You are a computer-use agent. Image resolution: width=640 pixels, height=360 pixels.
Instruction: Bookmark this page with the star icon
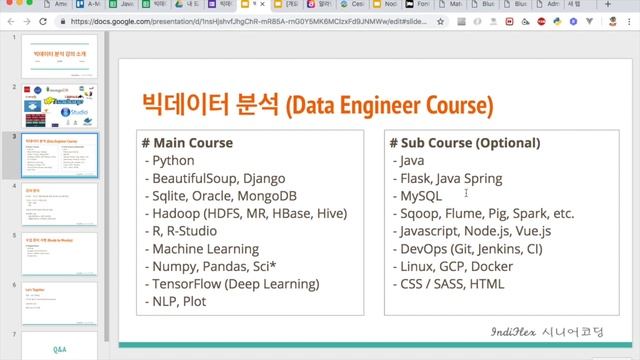tap(440, 22)
